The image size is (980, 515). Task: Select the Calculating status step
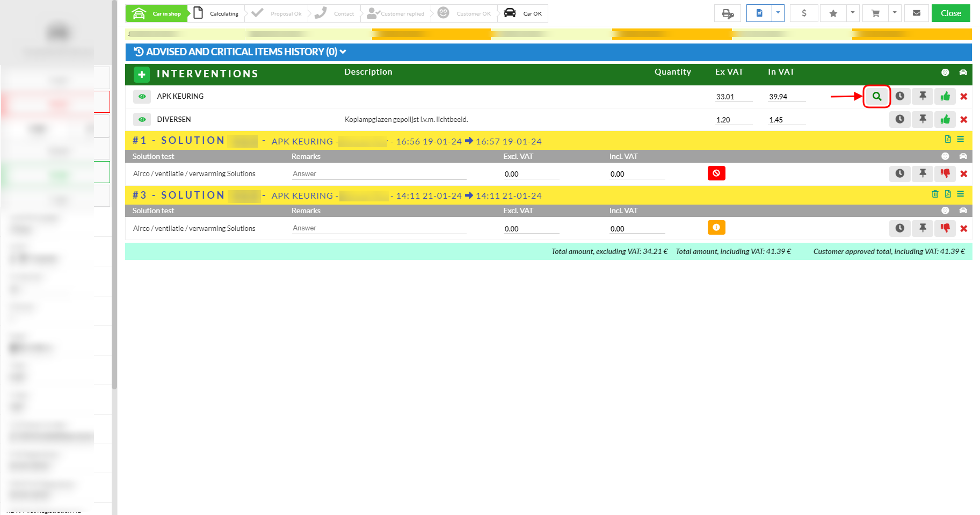click(217, 13)
